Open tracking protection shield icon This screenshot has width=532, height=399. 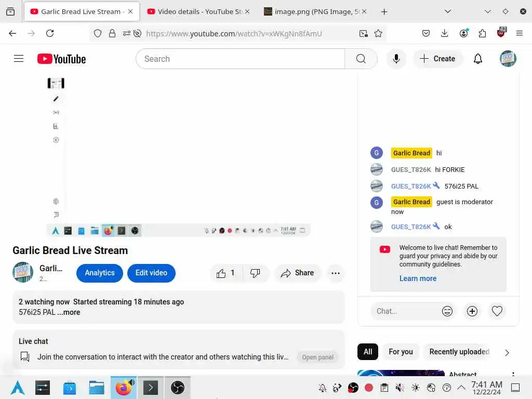click(x=98, y=33)
